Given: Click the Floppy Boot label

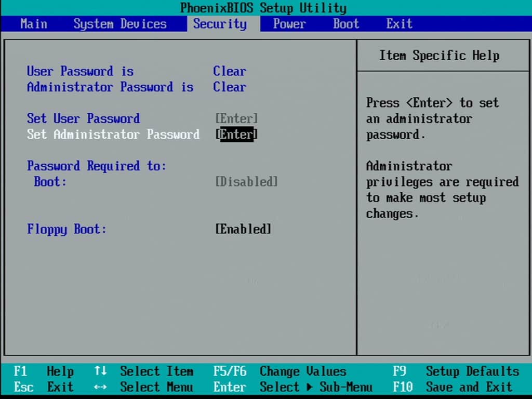Looking at the screenshot, I should click(x=66, y=229).
